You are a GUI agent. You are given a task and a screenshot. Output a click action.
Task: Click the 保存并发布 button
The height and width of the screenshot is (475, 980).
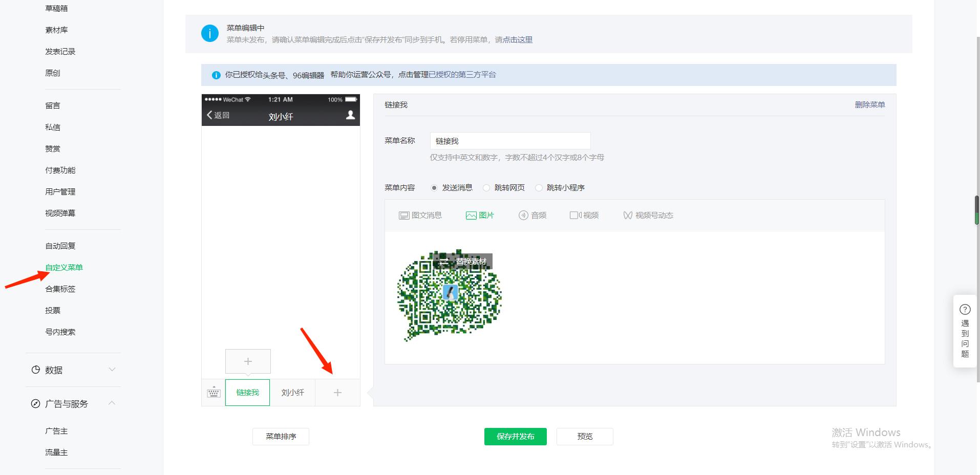coord(515,436)
